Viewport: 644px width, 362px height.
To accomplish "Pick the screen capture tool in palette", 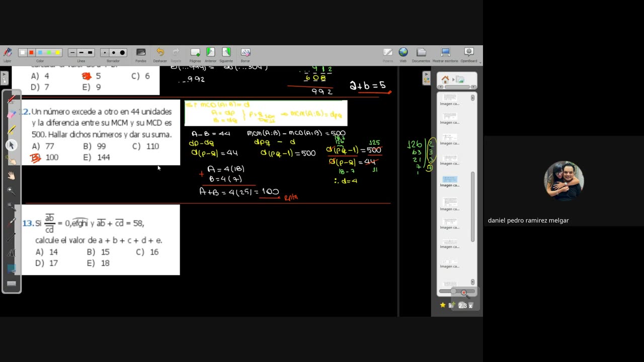I will pos(11,268).
